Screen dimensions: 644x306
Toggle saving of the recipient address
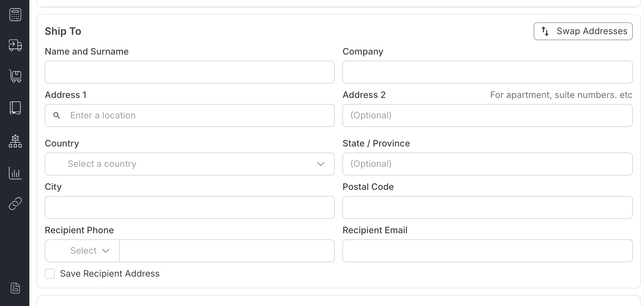click(50, 273)
